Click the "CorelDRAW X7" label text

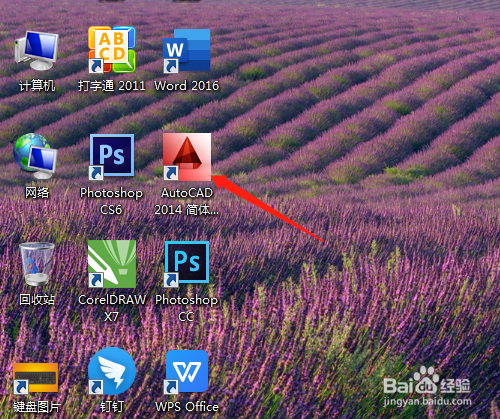click(112, 308)
